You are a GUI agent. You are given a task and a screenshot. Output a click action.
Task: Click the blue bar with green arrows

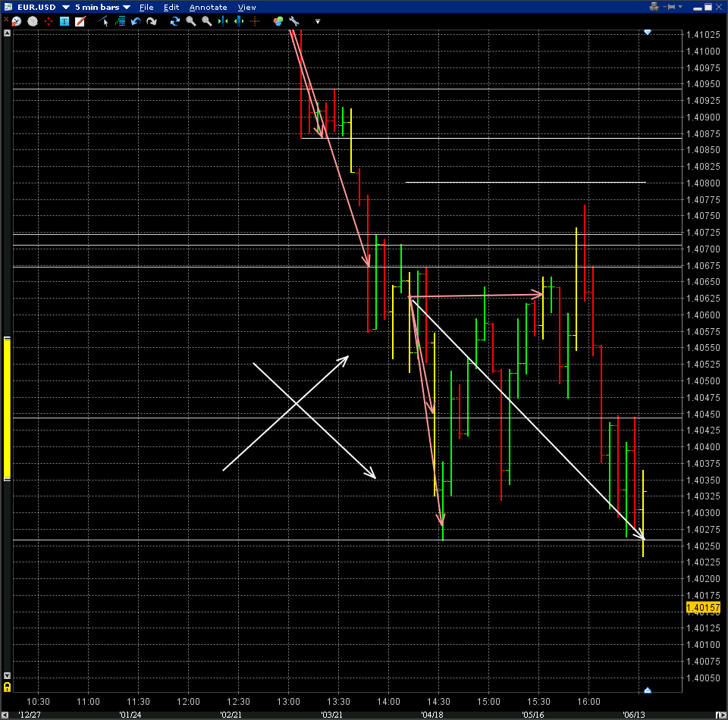point(223,21)
